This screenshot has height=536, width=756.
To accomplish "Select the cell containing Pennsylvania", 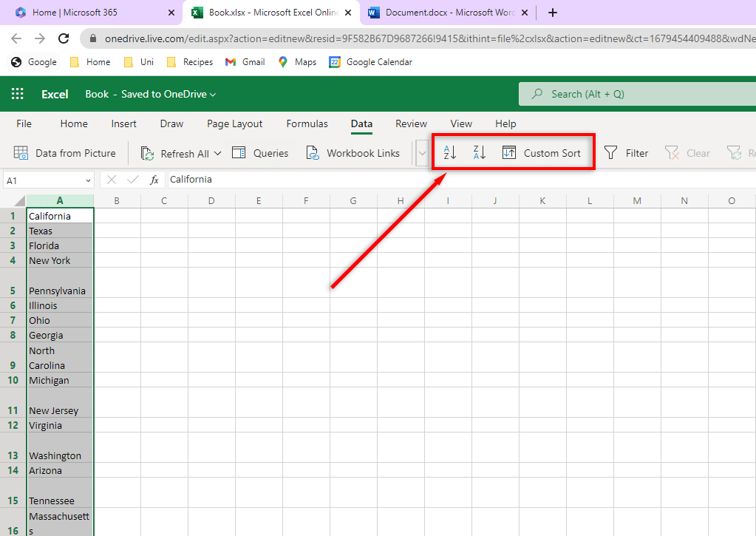I will (60, 282).
